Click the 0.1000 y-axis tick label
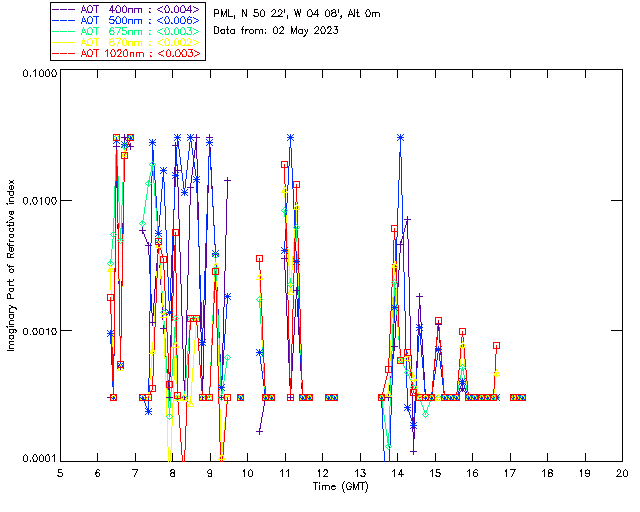640x512 pixels. [39, 73]
